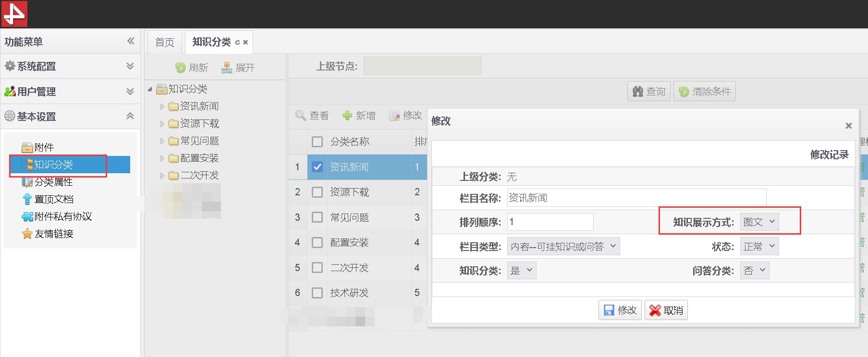Image resolution: width=868 pixels, height=357 pixels.
Task: Collapse the 基本设置 menu section
Action: tap(130, 116)
